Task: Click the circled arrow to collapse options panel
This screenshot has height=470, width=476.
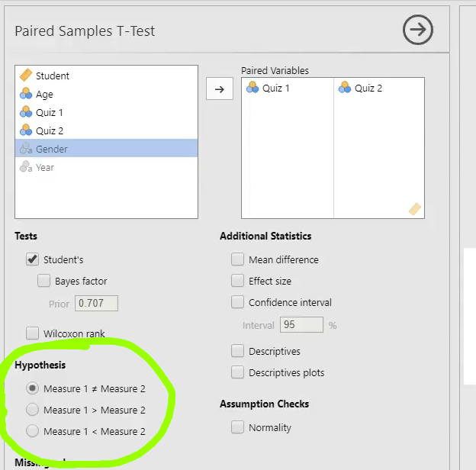Action: coord(418,30)
